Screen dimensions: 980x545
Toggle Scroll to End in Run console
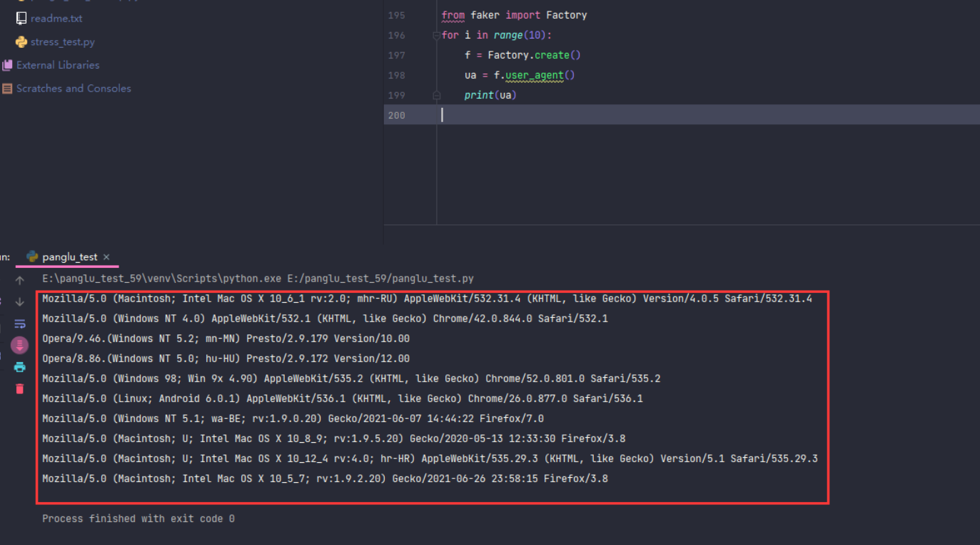(x=19, y=346)
